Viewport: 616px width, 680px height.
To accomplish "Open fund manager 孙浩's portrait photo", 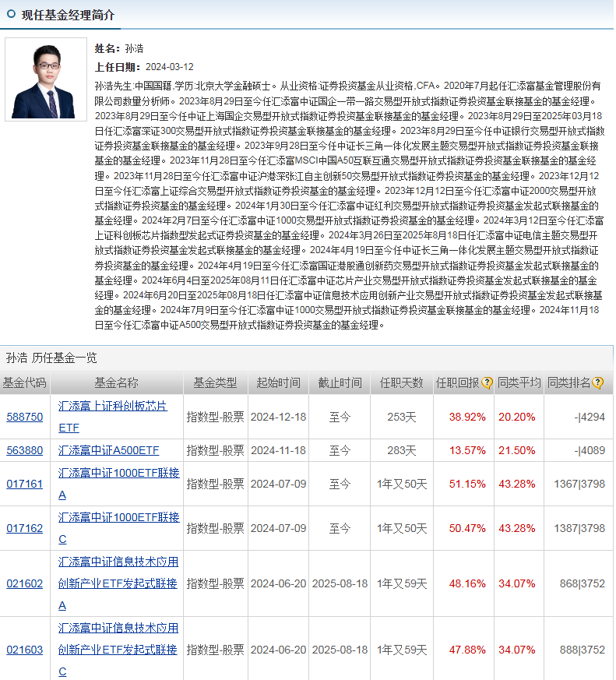I will [x=46, y=79].
